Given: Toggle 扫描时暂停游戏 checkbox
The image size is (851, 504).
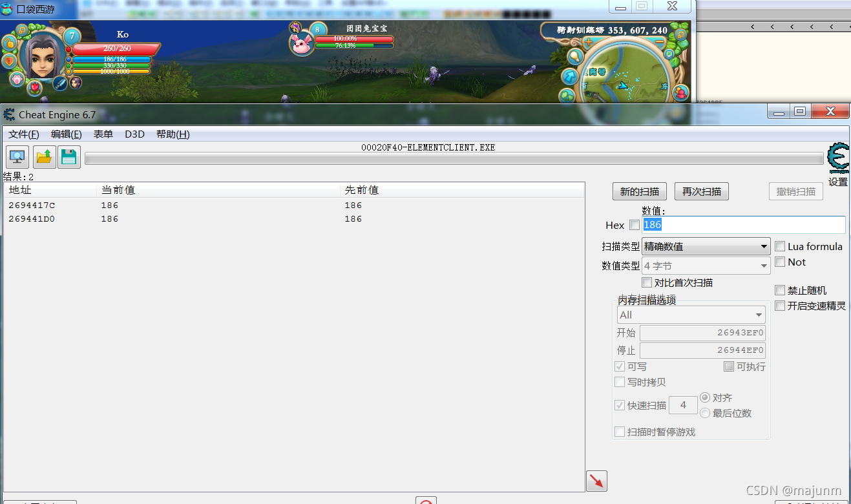Looking at the screenshot, I should pos(620,432).
